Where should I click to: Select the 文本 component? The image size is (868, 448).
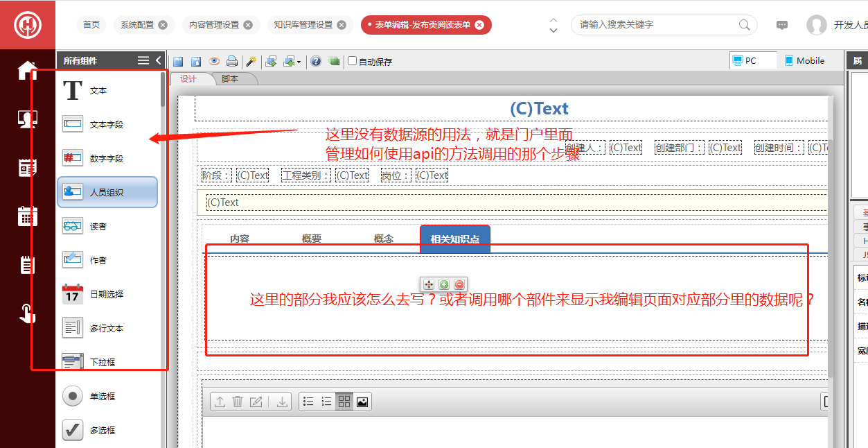[107, 91]
